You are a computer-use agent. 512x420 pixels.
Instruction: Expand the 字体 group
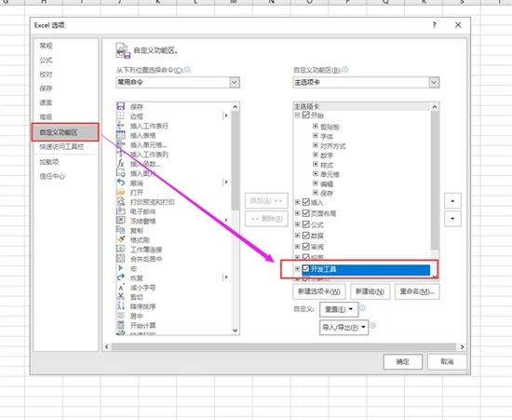tap(315, 136)
